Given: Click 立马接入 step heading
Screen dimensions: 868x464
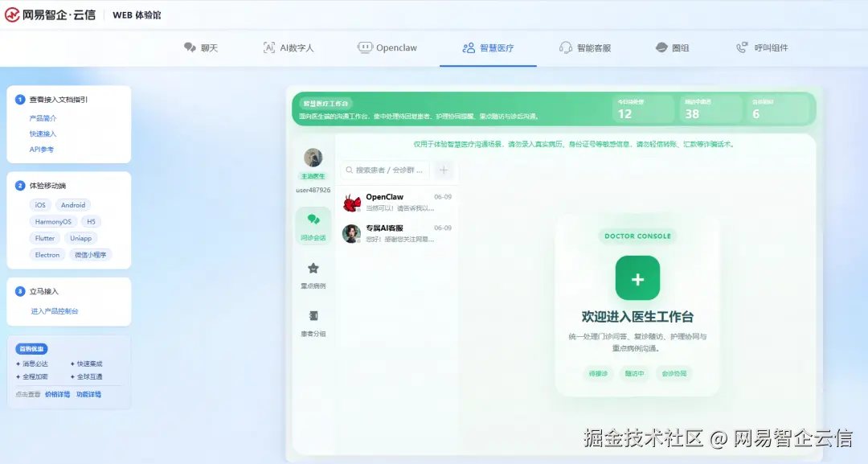Looking at the screenshot, I should 43,291.
